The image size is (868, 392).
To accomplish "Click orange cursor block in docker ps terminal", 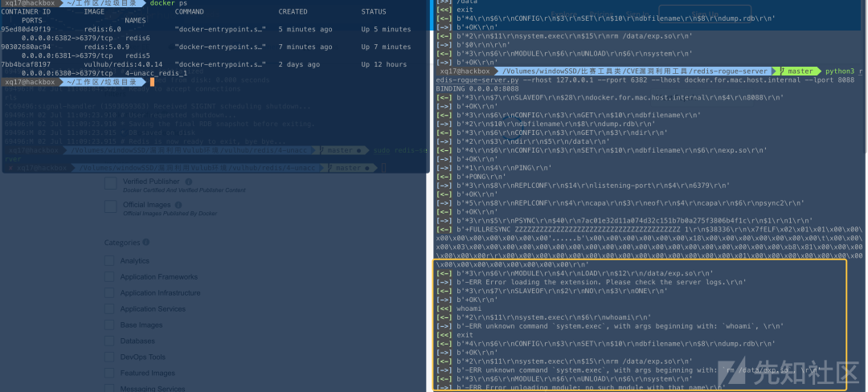I will pyautogui.click(x=152, y=83).
